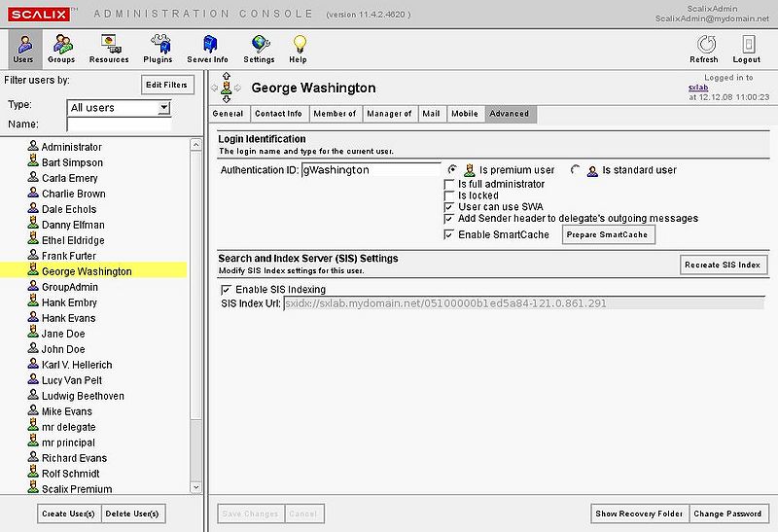Click the Recreate SIS Index button
This screenshot has width=778, height=532.
pyautogui.click(x=723, y=265)
